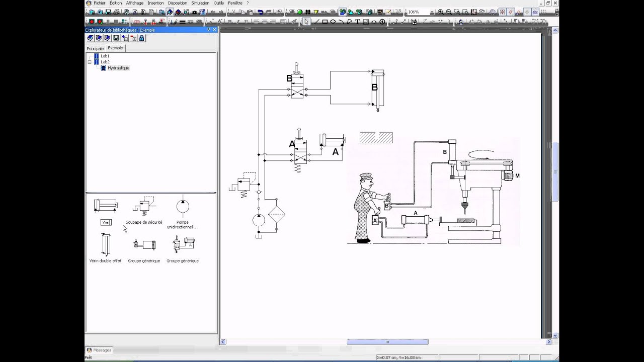Open the zoom level 106% dropdown
644x362 pixels.
(x=432, y=12)
